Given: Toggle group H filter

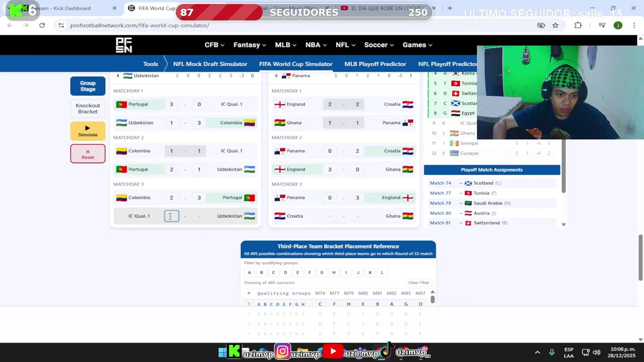Looking at the screenshot, I should [x=334, y=273].
